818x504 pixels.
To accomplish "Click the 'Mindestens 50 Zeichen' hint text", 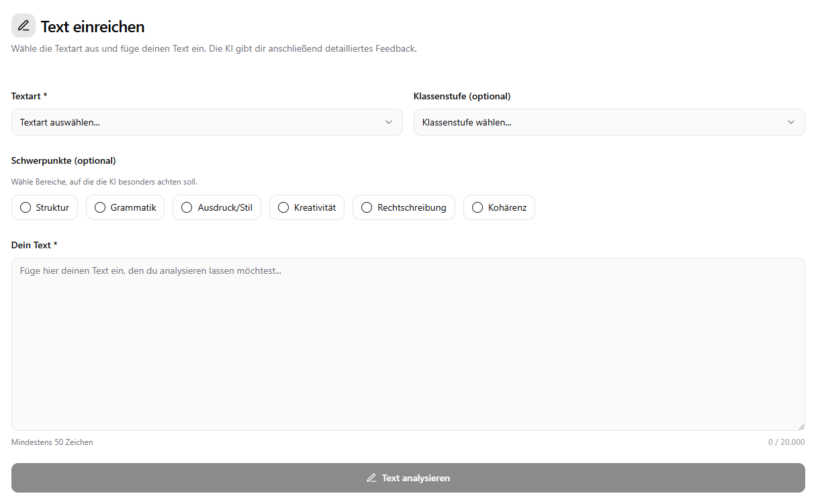I will click(52, 442).
